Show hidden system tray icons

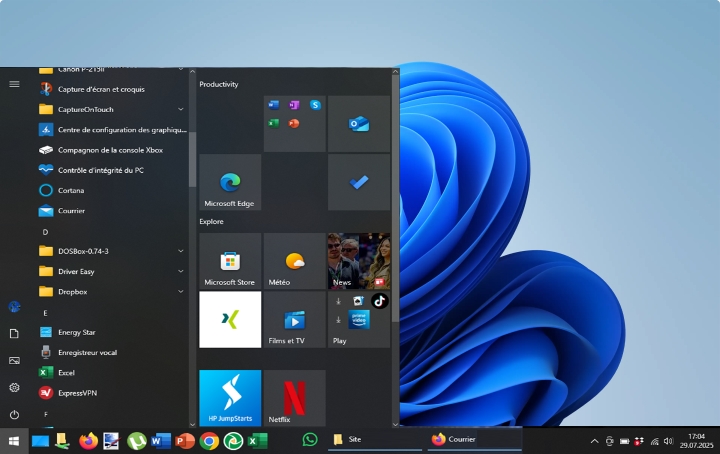click(x=594, y=441)
